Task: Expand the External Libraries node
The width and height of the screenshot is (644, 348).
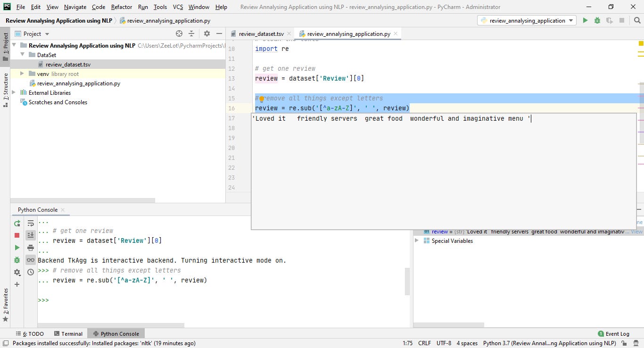Action: coord(14,92)
